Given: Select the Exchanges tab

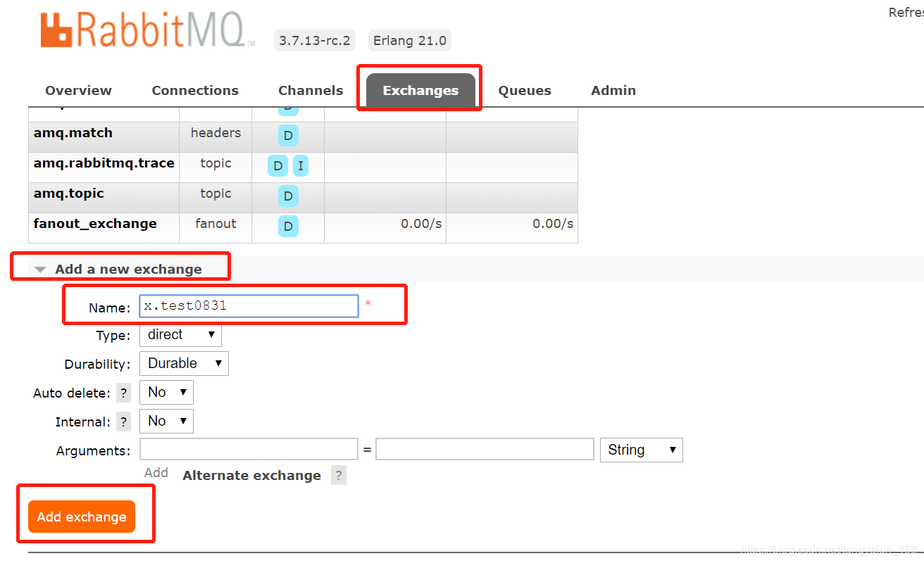Looking at the screenshot, I should pos(420,91).
